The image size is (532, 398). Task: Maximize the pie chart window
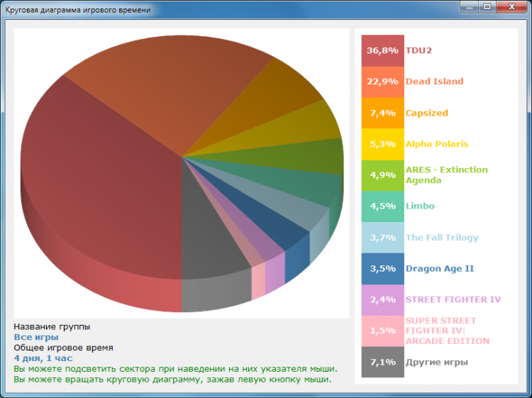(487, 7)
